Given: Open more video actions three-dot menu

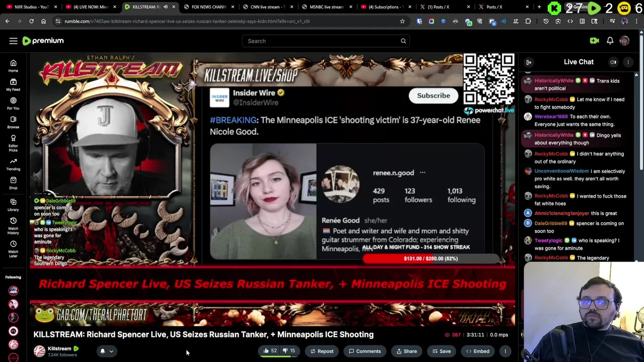Looking at the screenshot, I should pyautogui.click(x=505, y=351).
